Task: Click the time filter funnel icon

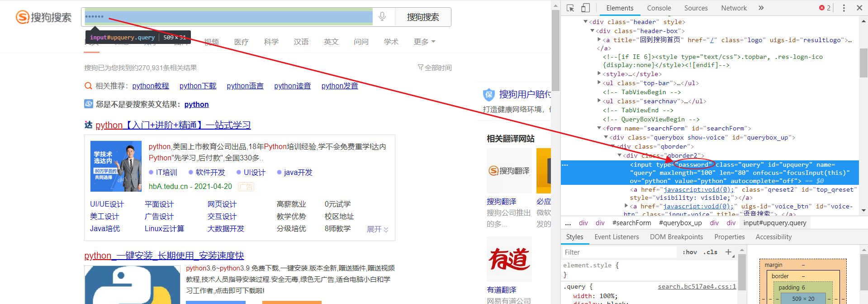Action: [420, 68]
